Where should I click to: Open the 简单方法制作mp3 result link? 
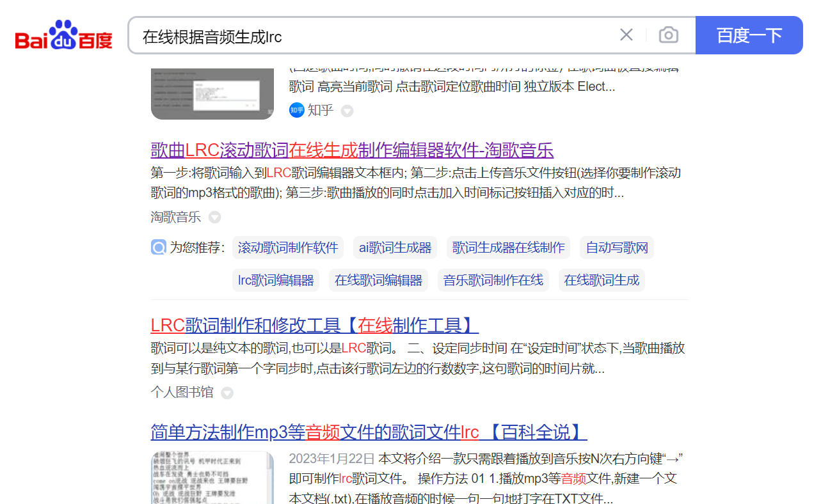click(369, 432)
